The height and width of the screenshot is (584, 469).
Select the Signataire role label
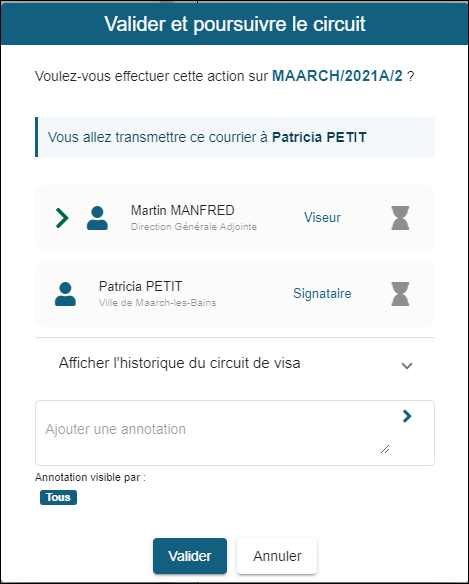322,293
